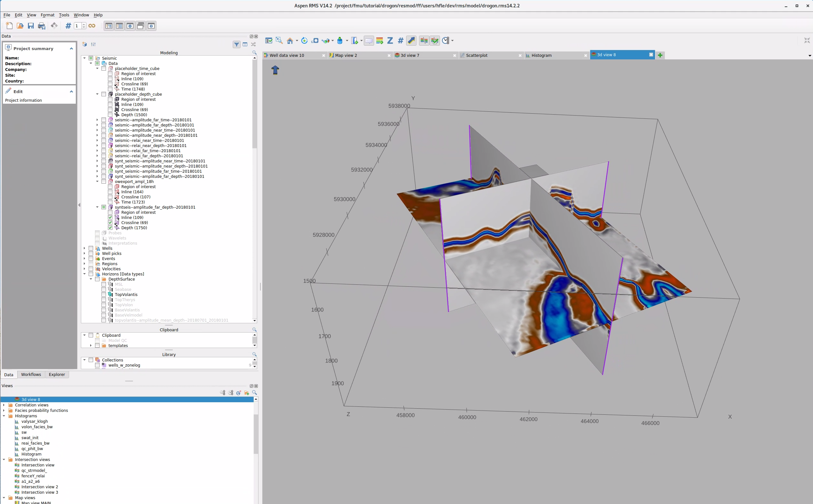Click the zoom to area magnifier icon

[279, 41]
